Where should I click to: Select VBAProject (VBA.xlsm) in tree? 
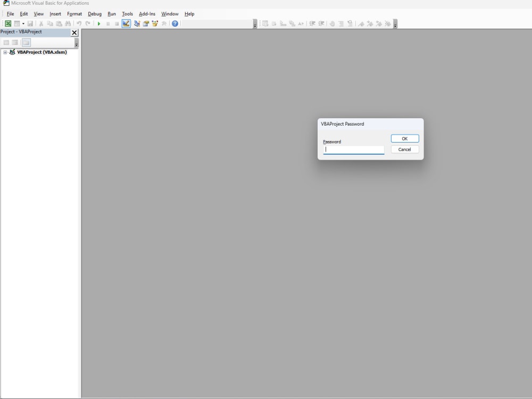(41, 52)
